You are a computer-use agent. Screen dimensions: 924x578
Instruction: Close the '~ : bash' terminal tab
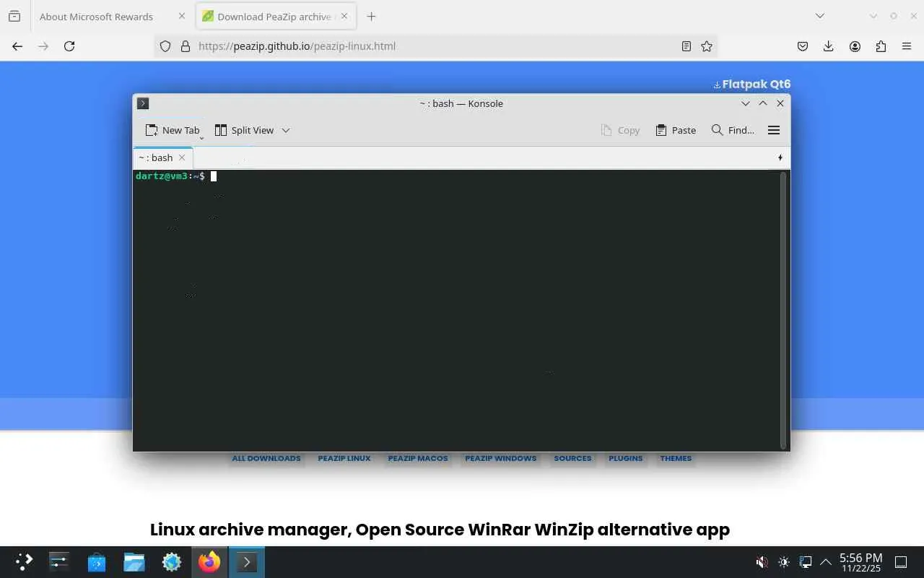pos(182,158)
